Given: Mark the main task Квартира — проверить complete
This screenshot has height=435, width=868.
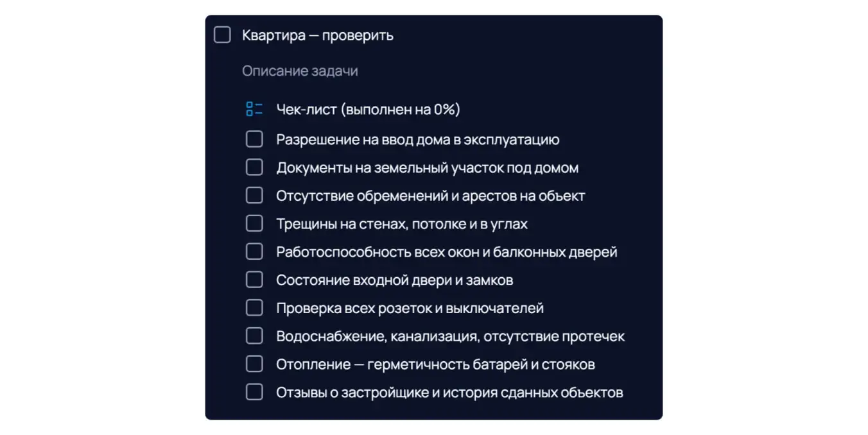Looking at the screenshot, I should point(222,35).
